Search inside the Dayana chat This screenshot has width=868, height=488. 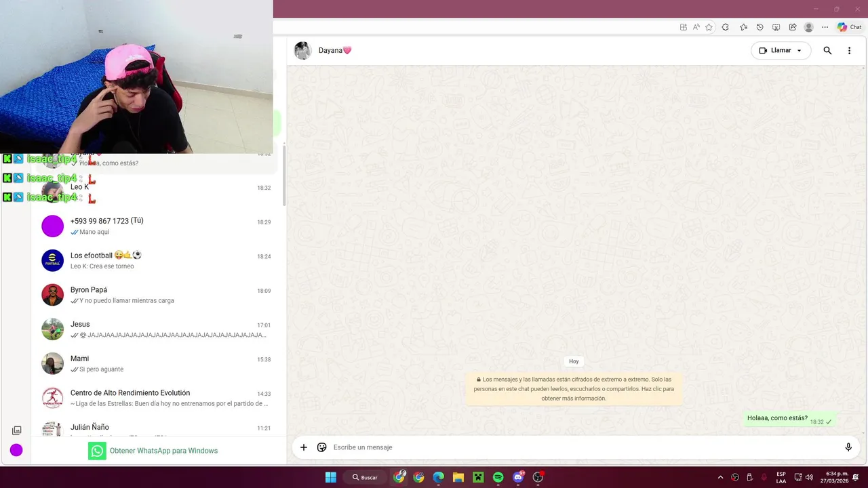827,51
